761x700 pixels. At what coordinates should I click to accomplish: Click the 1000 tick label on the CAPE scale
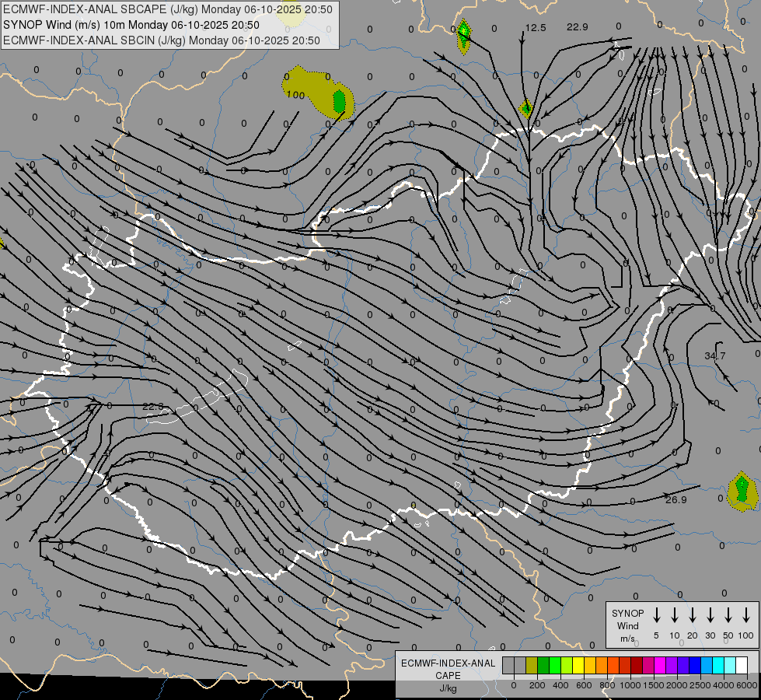point(630,685)
